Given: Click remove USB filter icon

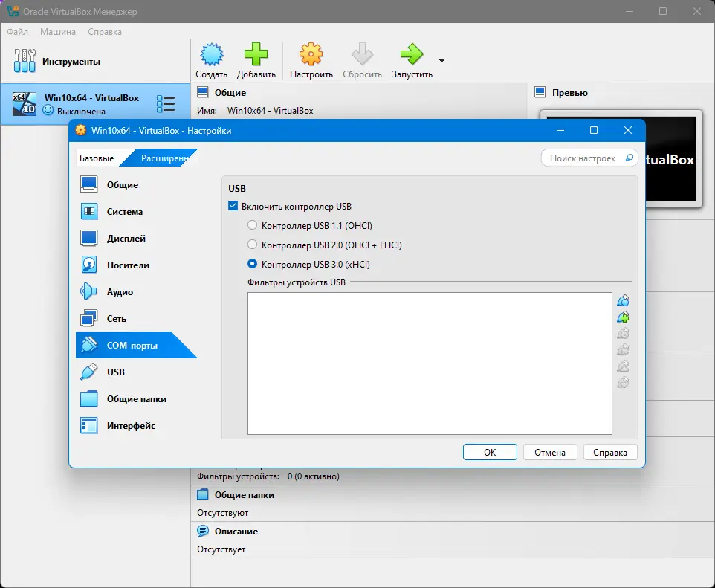Looking at the screenshot, I should click(x=623, y=350).
